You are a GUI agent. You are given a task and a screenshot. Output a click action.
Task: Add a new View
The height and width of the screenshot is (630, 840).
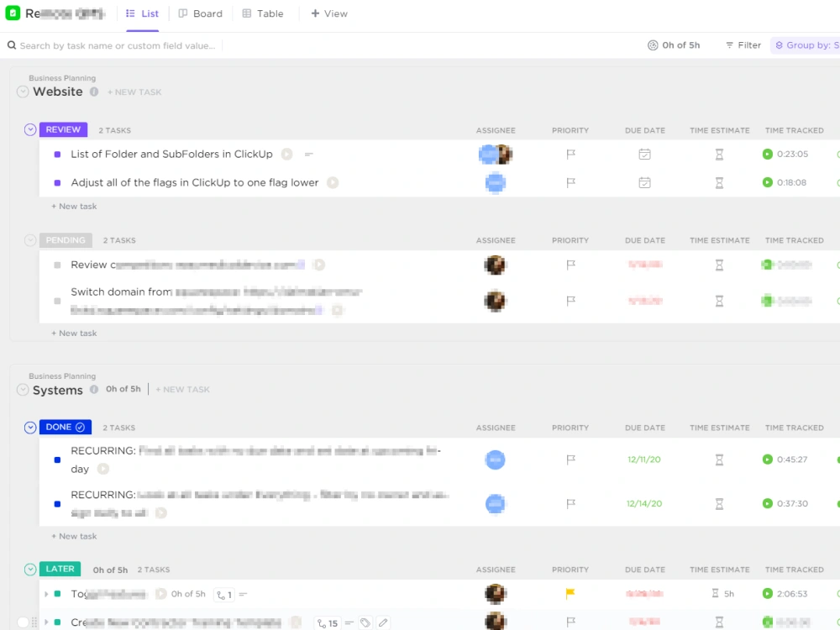(329, 13)
